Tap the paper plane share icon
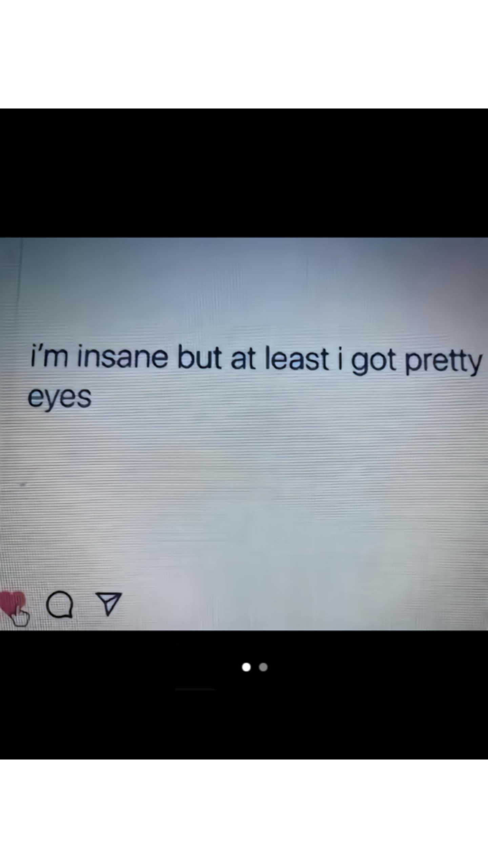Screen dimensions: 488x868 pos(108,604)
